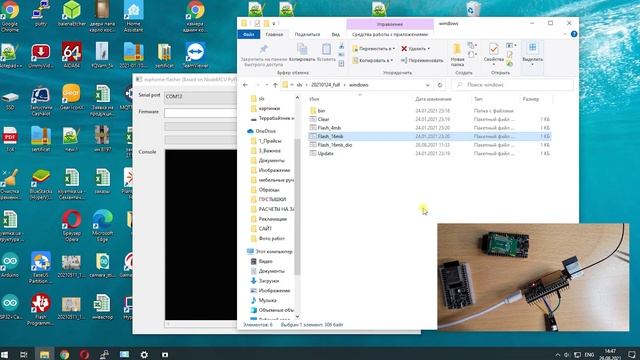Show hidden system tray icons chevron
640x360 pixels.
(x=557, y=355)
